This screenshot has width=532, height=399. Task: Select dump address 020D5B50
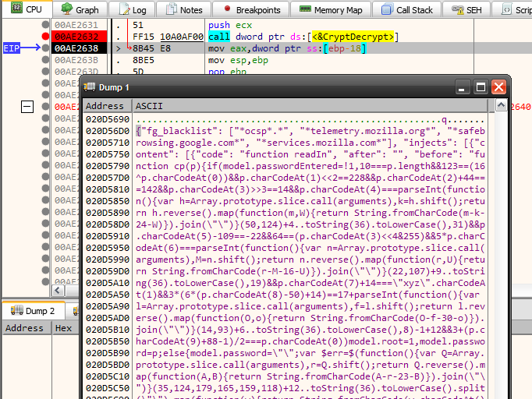coord(108,341)
